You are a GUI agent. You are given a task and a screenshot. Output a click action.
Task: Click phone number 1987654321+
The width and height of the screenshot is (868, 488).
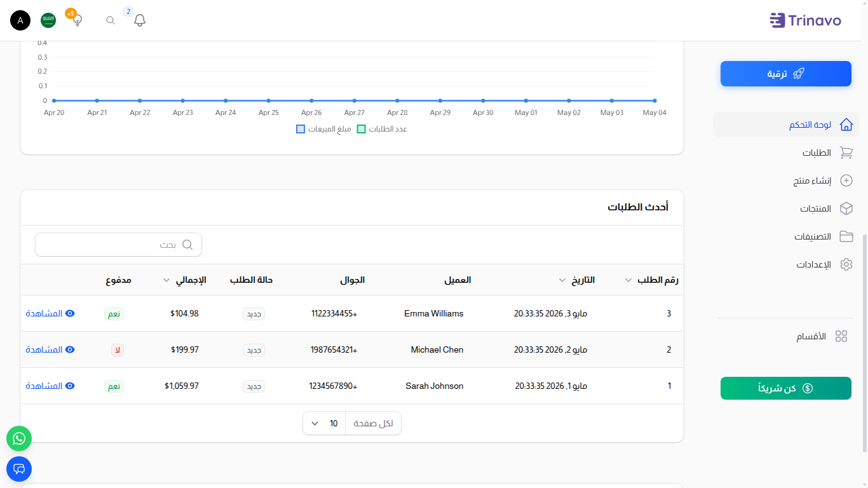[334, 349]
